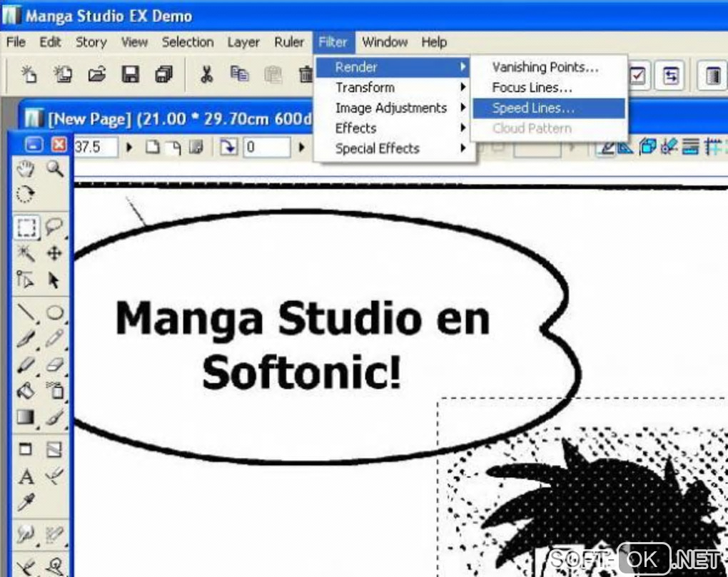Select the Rectangular Marquee tool
Image resolution: width=728 pixels, height=577 pixels.
[26, 228]
